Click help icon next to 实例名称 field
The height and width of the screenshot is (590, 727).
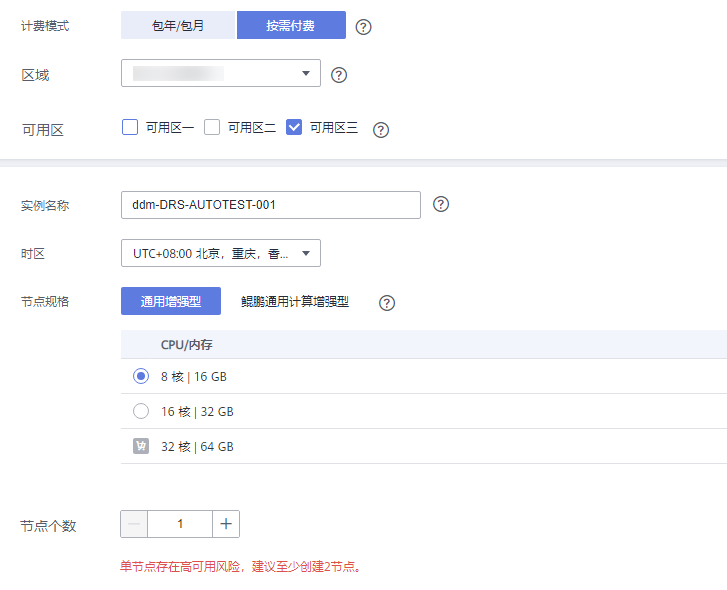point(441,204)
